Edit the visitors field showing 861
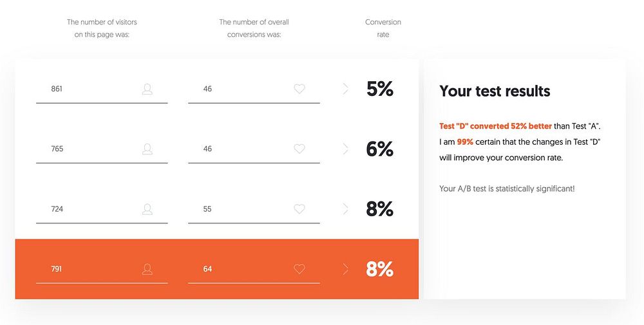This screenshot has width=644, height=325. pyautogui.click(x=90, y=89)
